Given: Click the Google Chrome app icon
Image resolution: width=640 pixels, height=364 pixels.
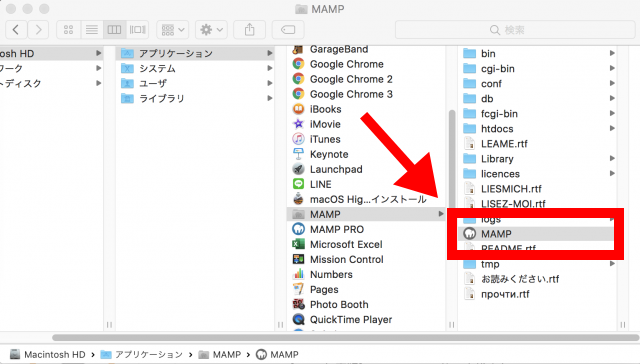Looking at the screenshot, I should (x=298, y=64).
